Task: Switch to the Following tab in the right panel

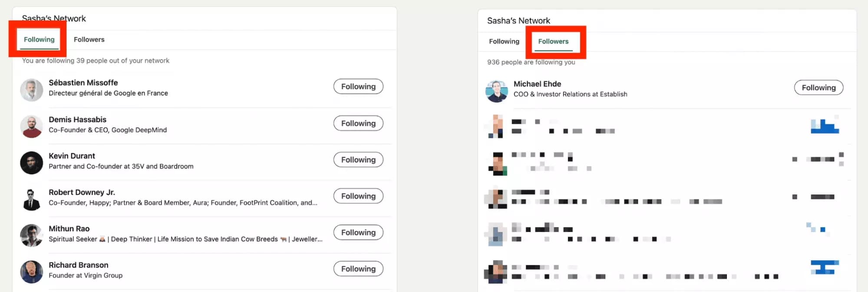Action: click(x=504, y=41)
